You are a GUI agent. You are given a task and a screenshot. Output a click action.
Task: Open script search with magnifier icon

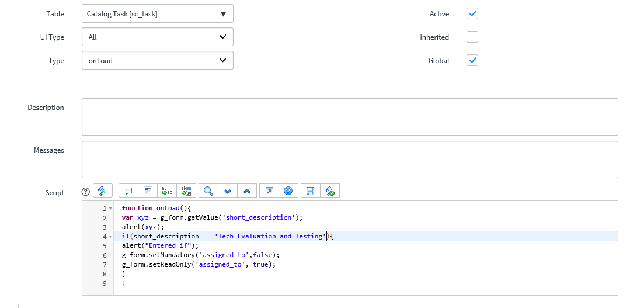pyautogui.click(x=208, y=191)
